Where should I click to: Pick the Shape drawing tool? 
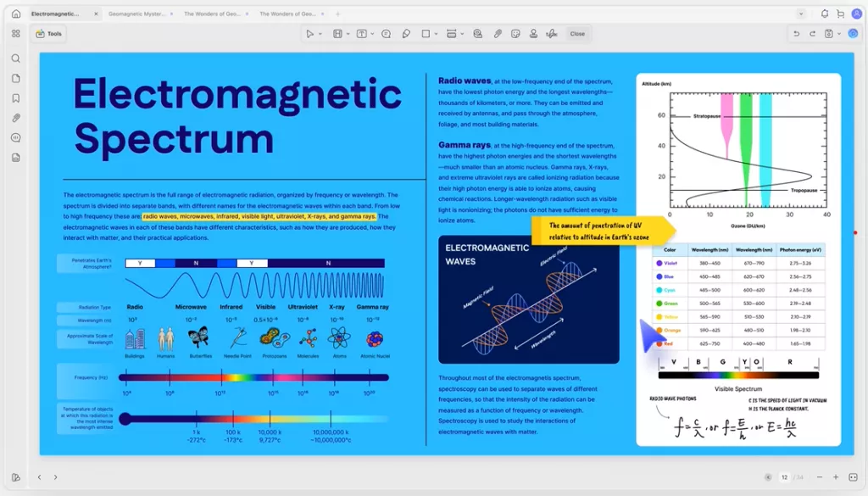coord(426,33)
